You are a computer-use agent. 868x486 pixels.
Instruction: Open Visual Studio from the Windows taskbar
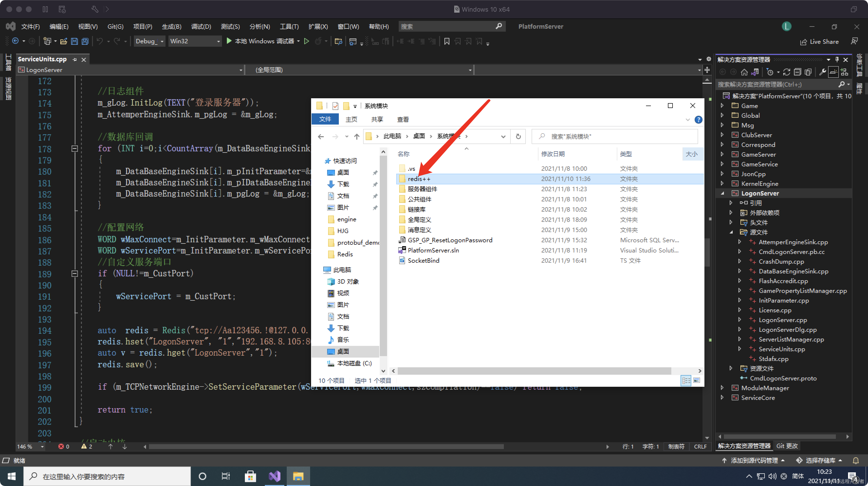pyautogui.click(x=274, y=476)
